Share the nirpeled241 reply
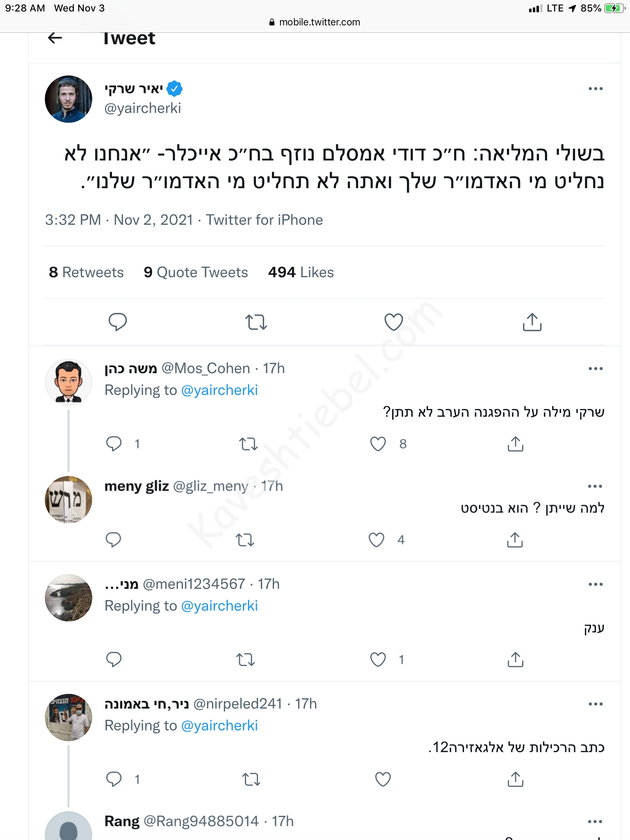630x840 pixels. pos(516,779)
